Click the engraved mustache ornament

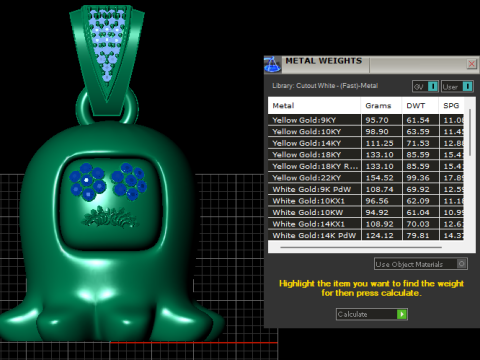109,217
